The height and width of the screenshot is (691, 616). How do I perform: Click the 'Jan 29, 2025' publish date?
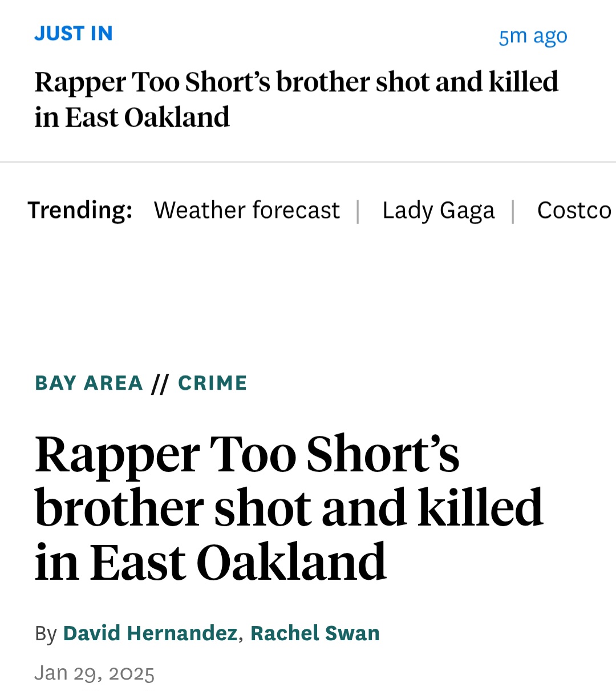point(95,673)
